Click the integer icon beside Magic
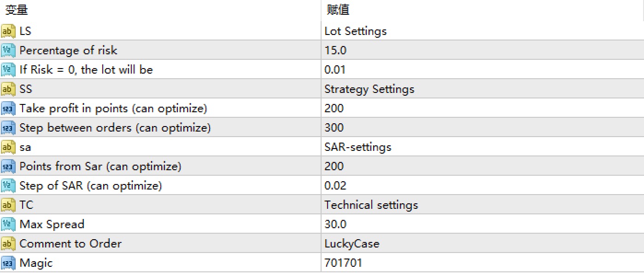This screenshot has width=644, height=276. pyautogui.click(x=8, y=263)
